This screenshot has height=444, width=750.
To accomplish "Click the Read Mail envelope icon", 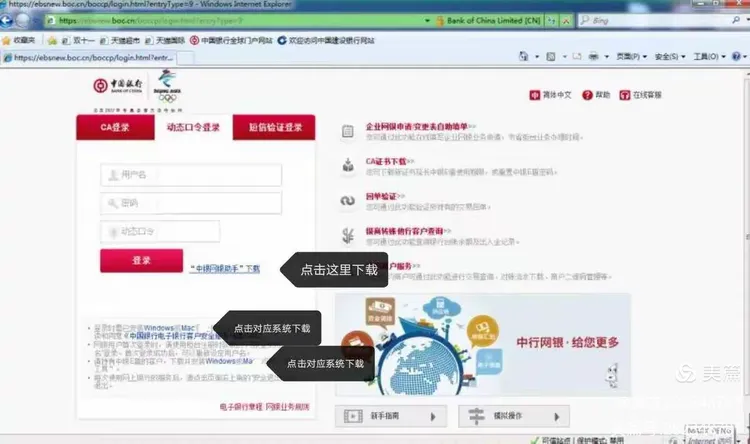I will pyautogui.click(x=577, y=56).
